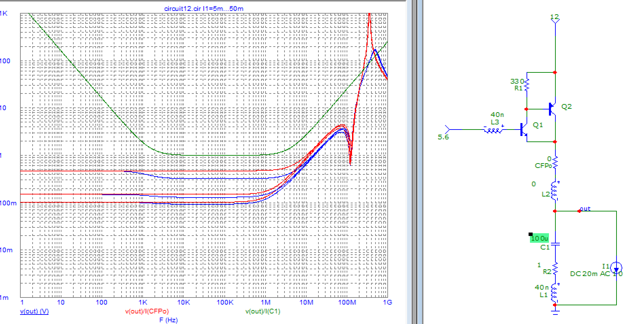Click the 330 value of R1
The image size is (644, 324).
coord(517,81)
